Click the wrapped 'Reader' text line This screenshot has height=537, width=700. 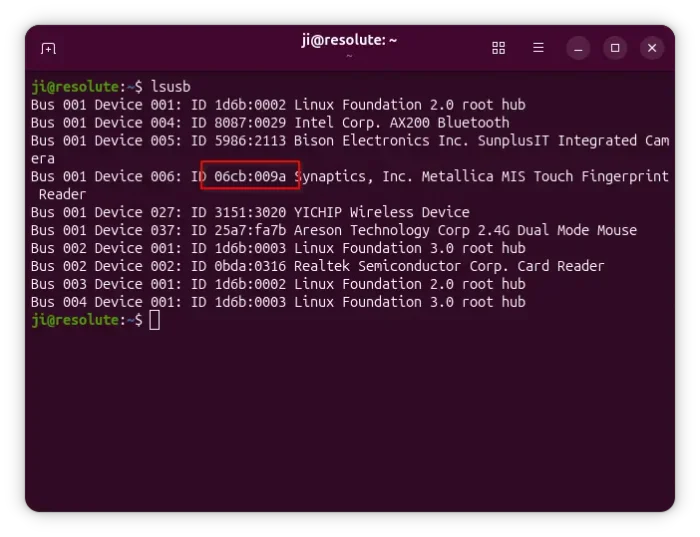pyautogui.click(x=62, y=194)
